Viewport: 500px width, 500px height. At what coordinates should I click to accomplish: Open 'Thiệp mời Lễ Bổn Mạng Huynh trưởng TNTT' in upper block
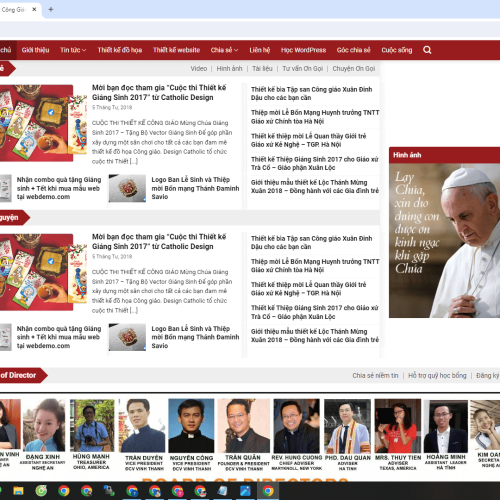point(315,117)
